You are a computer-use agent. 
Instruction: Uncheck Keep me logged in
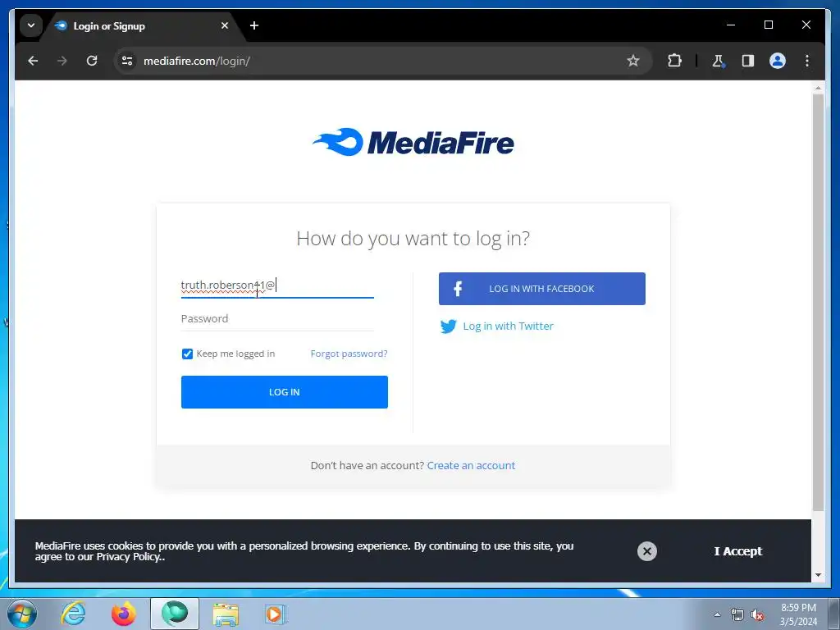(x=187, y=354)
